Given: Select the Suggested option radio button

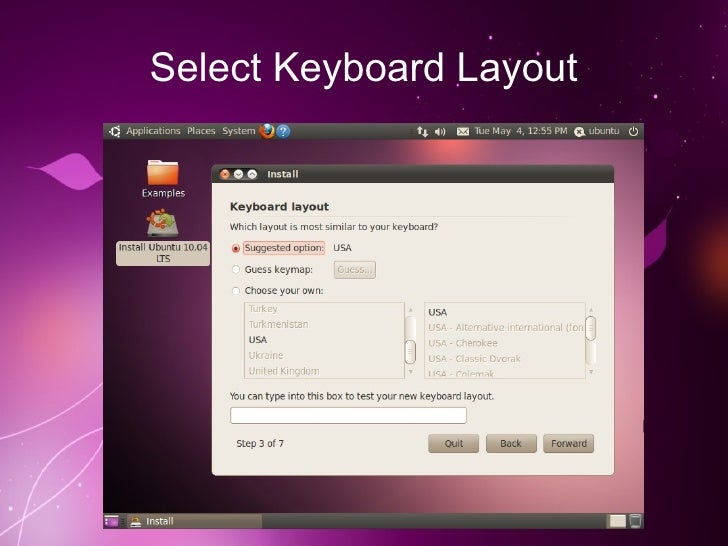Looking at the screenshot, I should (x=236, y=248).
